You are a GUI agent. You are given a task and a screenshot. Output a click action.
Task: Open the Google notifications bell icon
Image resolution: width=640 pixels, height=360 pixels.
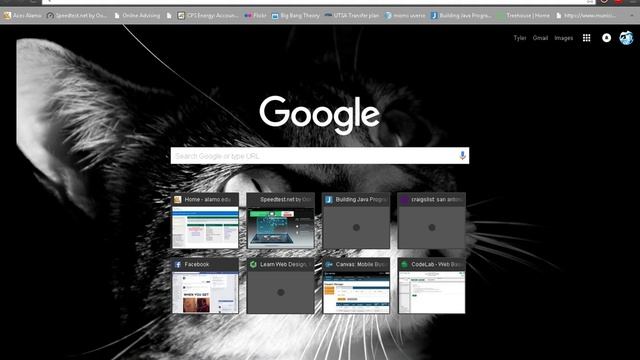pyautogui.click(x=607, y=38)
